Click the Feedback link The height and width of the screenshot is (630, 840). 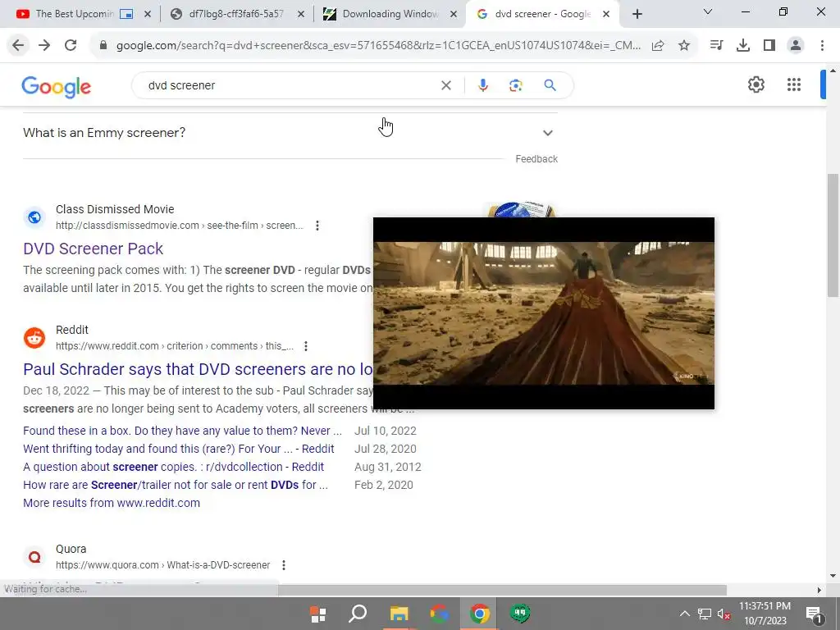[x=536, y=159]
